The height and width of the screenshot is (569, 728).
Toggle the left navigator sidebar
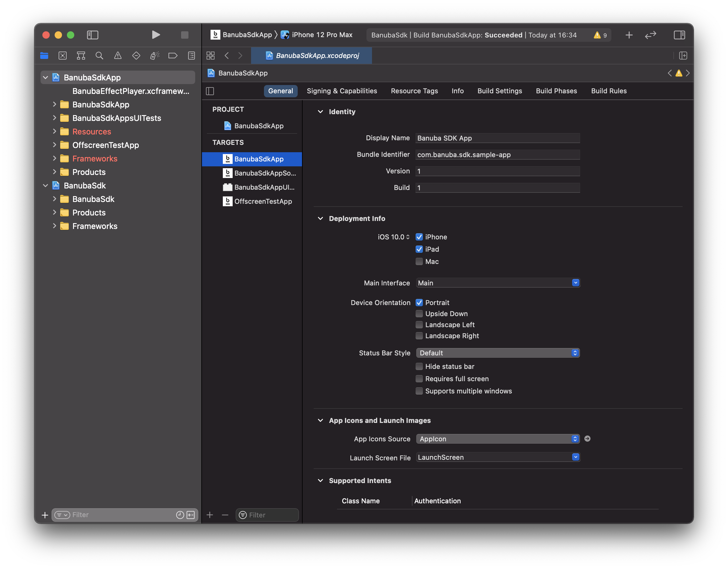(92, 35)
